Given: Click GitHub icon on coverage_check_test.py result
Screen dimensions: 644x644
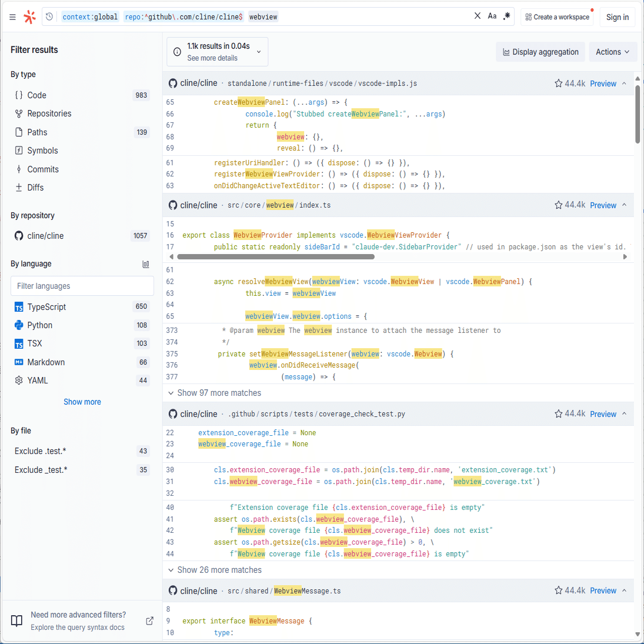Looking at the screenshot, I should pos(173,413).
